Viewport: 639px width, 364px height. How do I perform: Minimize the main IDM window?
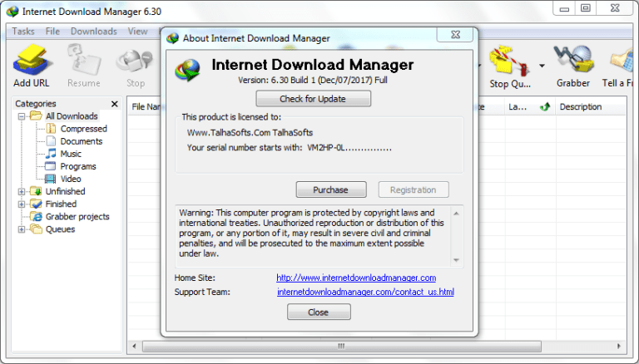tap(564, 8)
